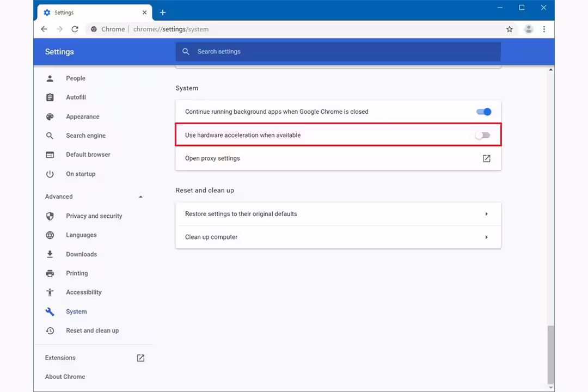Click the Search settings field
This screenshot has width=588, height=392.
pyautogui.click(x=338, y=52)
